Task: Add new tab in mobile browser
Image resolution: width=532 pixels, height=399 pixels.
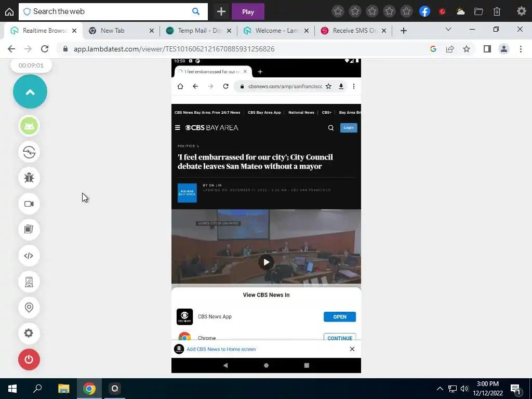Action: pos(260,72)
